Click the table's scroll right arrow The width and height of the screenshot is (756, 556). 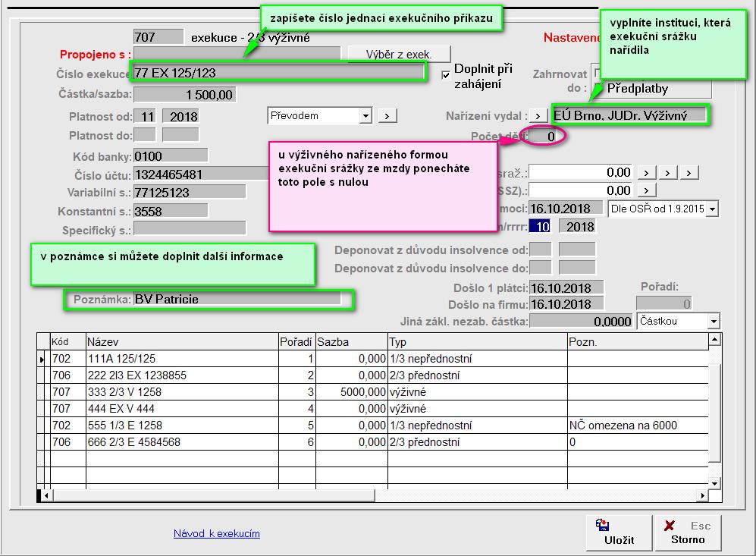[702, 495]
